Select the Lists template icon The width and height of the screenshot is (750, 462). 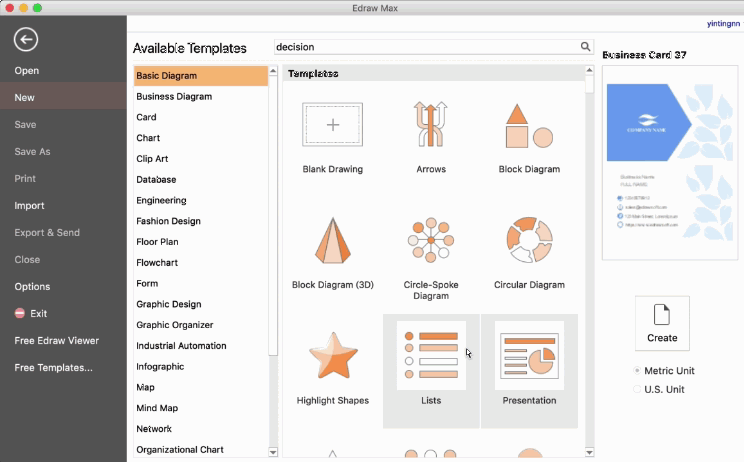pyautogui.click(x=431, y=355)
